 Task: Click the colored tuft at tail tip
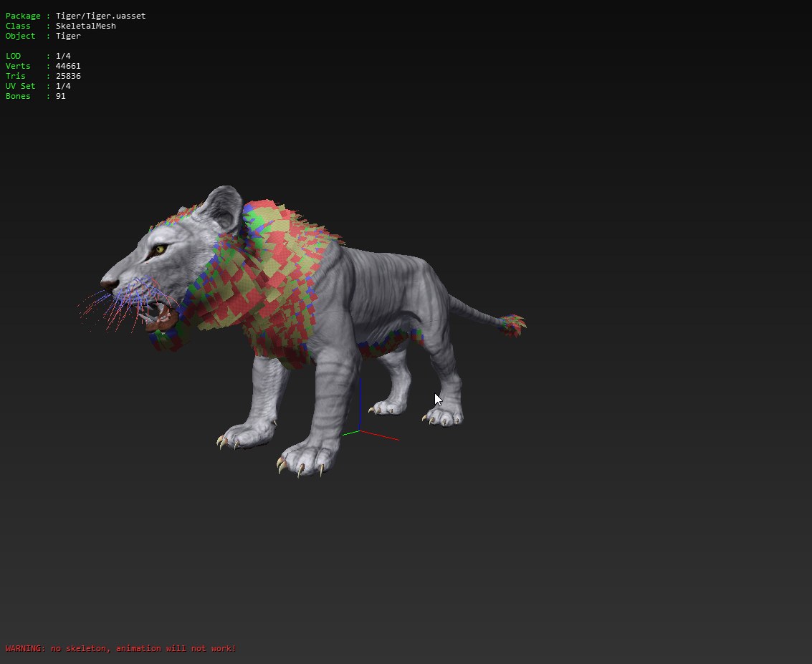[512, 325]
